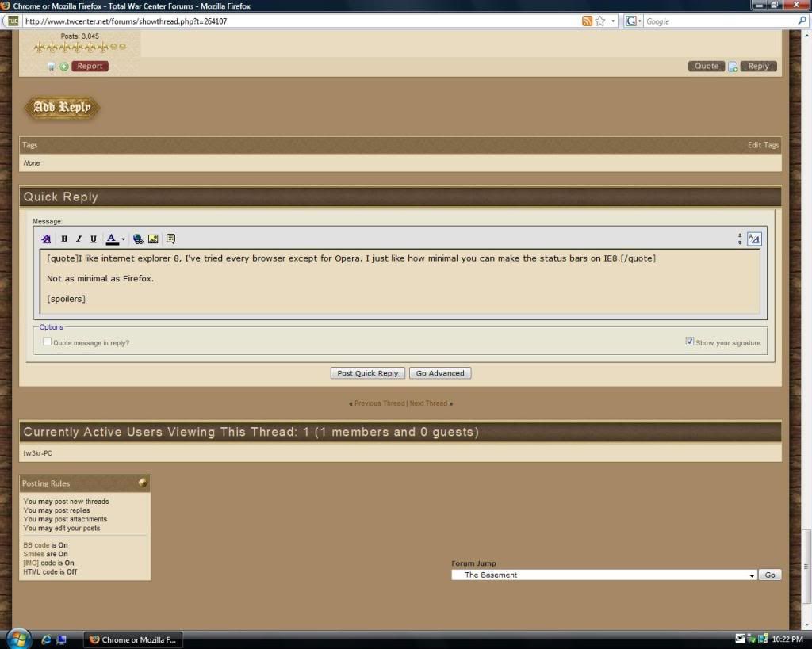Click the Bold formatting icon
812x649 pixels.
coord(64,239)
